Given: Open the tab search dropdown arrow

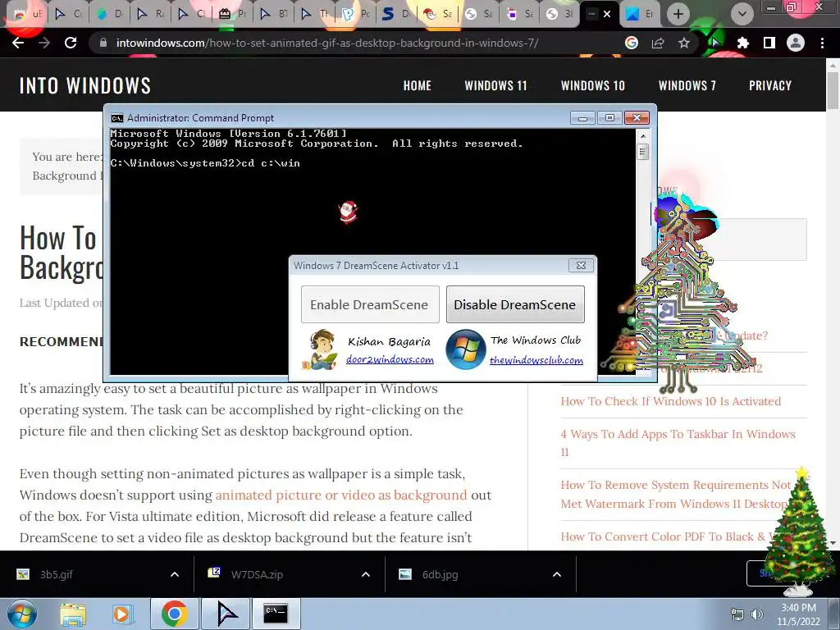Looking at the screenshot, I should coord(742,14).
